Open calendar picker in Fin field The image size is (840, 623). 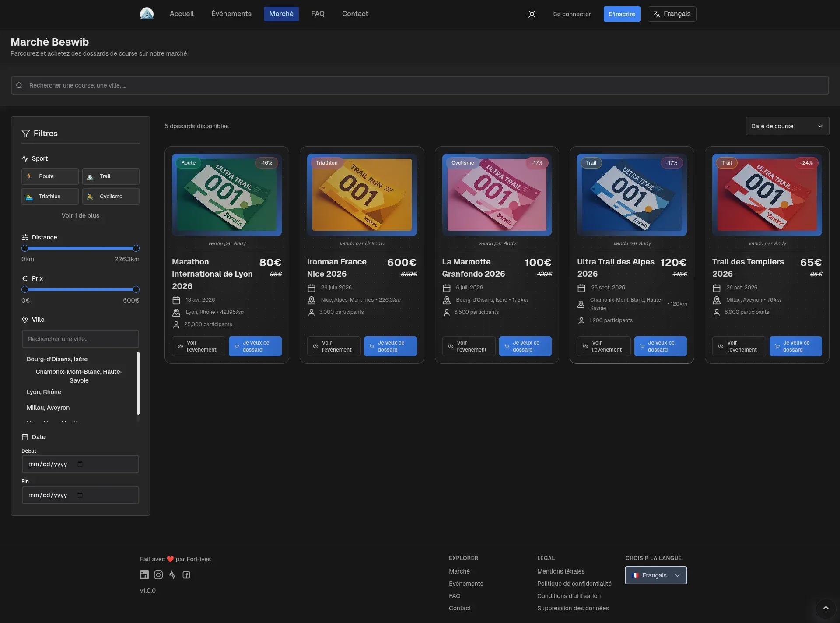(80, 495)
